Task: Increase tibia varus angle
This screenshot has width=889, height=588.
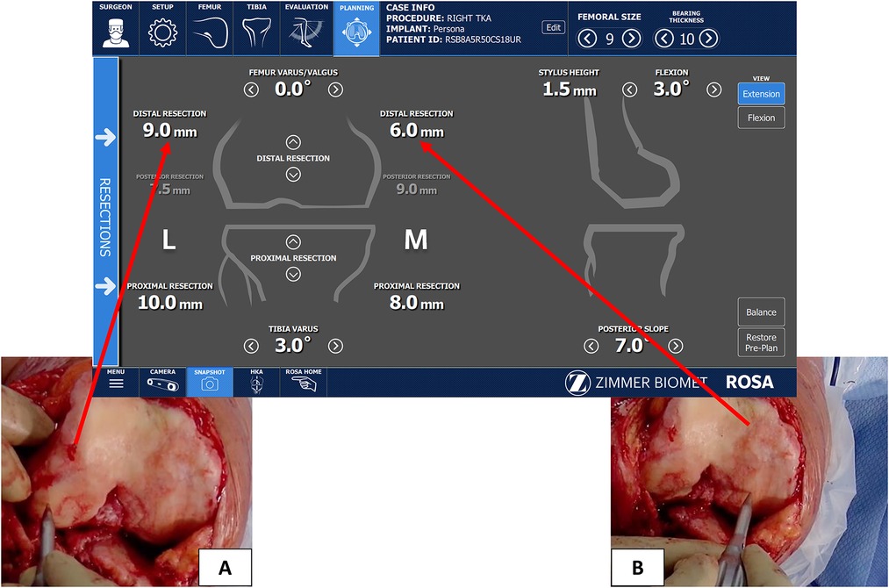Action: (x=335, y=346)
